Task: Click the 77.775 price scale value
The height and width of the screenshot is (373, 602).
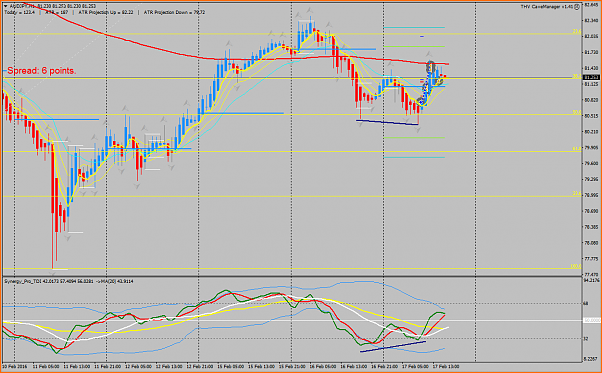Action: click(591, 259)
